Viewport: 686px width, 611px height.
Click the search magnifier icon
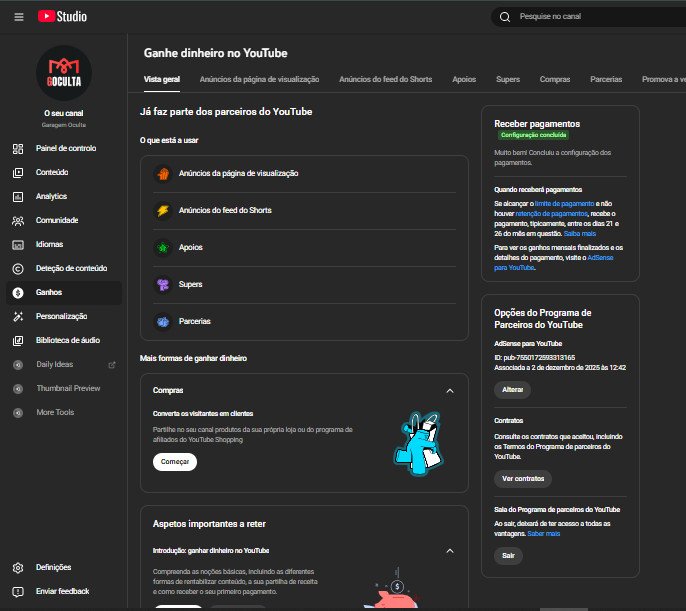coord(504,17)
